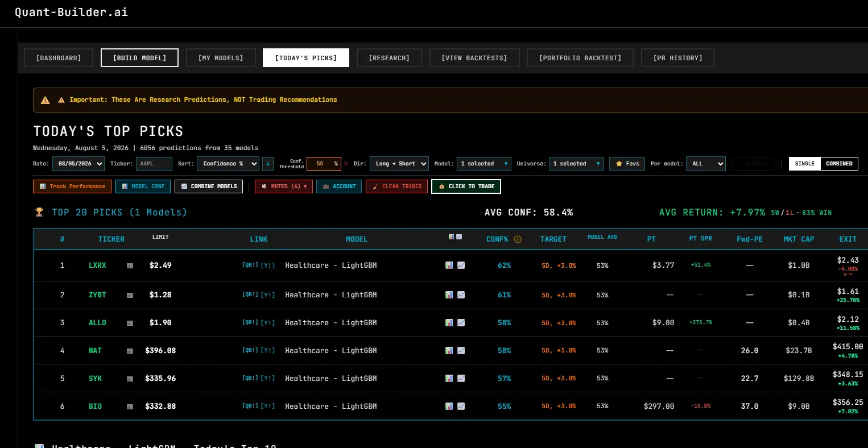This screenshot has width=868, height=448.
Task: Open the Dir dropdown set to Long + Short
Action: pos(399,164)
